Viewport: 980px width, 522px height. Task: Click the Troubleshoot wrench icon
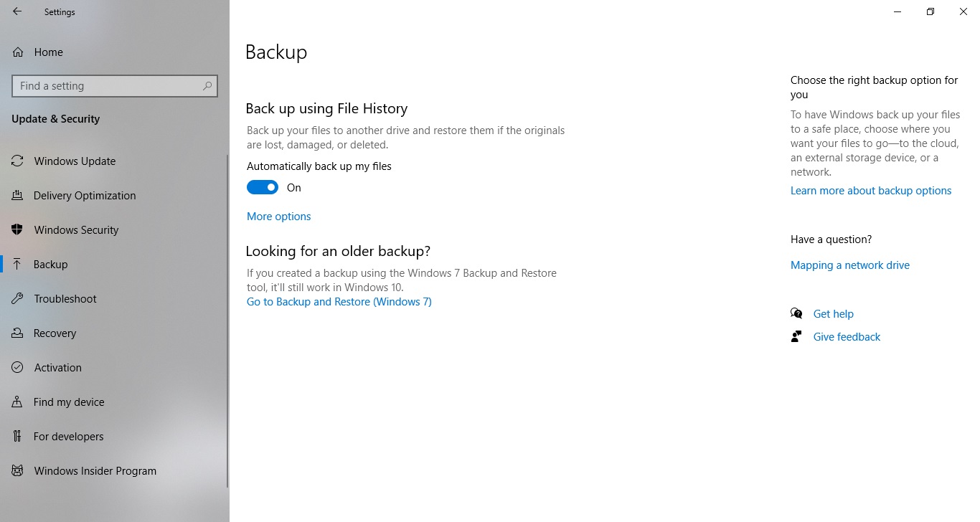(18, 298)
